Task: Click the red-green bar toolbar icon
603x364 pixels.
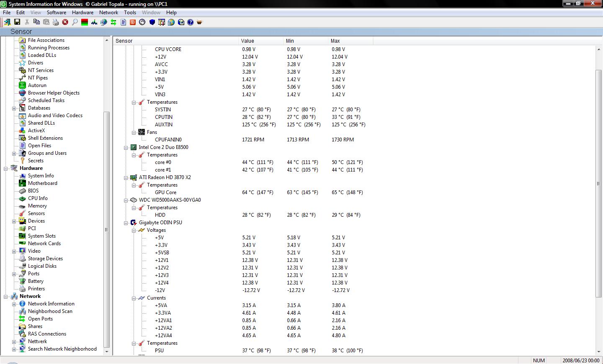Action: (x=85, y=22)
